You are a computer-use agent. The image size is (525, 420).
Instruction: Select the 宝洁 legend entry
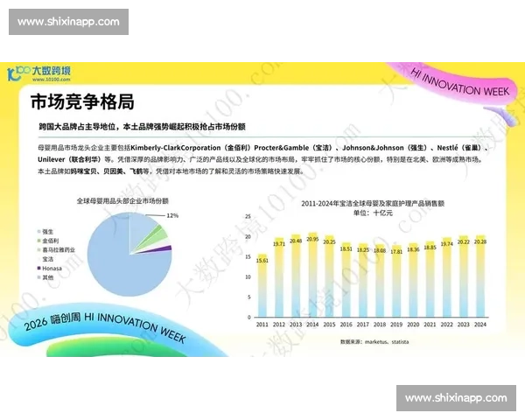pyautogui.click(x=45, y=259)
